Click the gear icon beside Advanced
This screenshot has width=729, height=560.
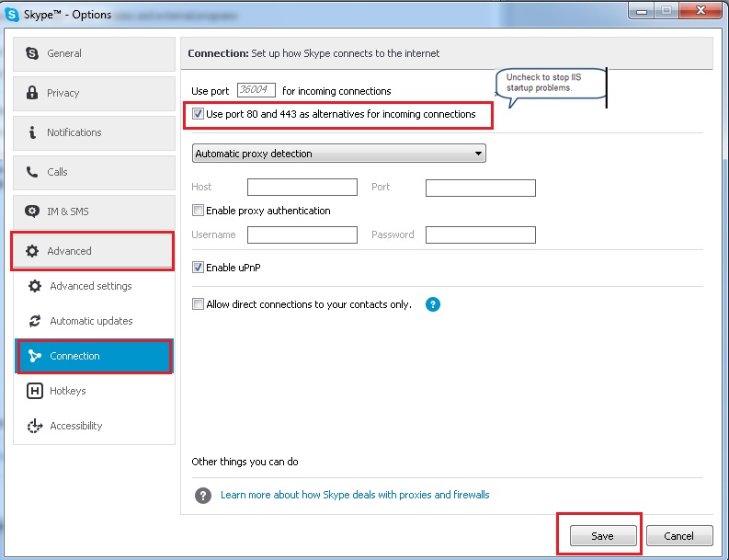(32, 251)
